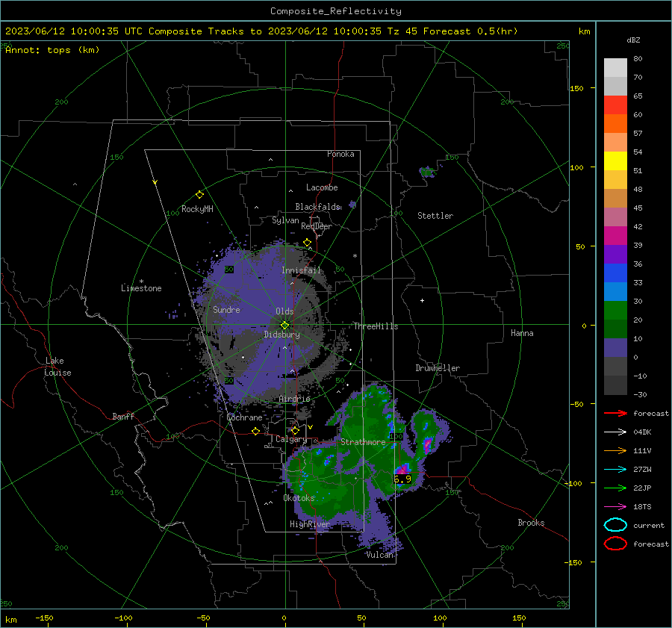The width and height of the screenshot is (672, 628).
Task: Click the Limestone map label
Action: point(141,288)
